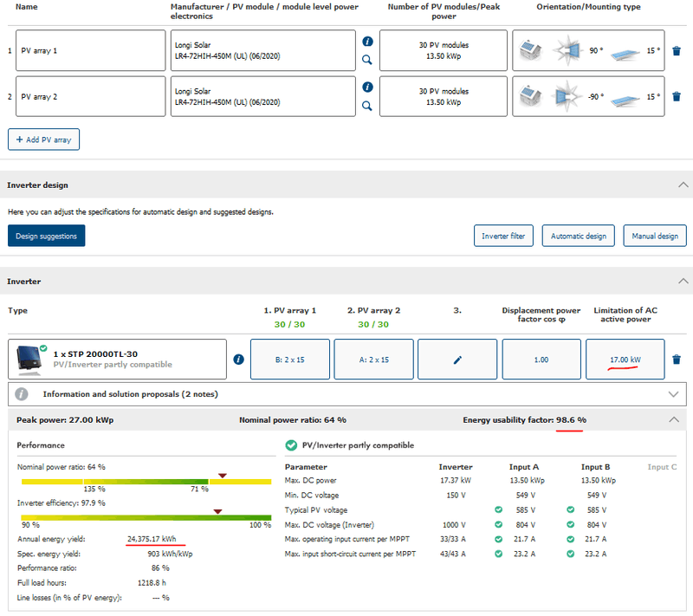This screenshot has width=693, height=616.
Task: Collapse the Inverter design section
Action: point(683,185)
